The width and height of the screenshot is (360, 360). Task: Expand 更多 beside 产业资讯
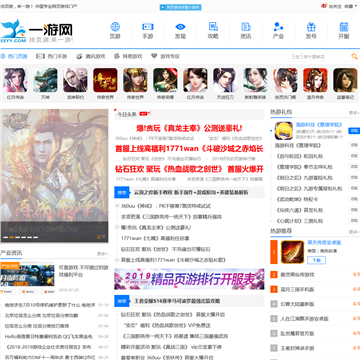[x=102, y=254]
